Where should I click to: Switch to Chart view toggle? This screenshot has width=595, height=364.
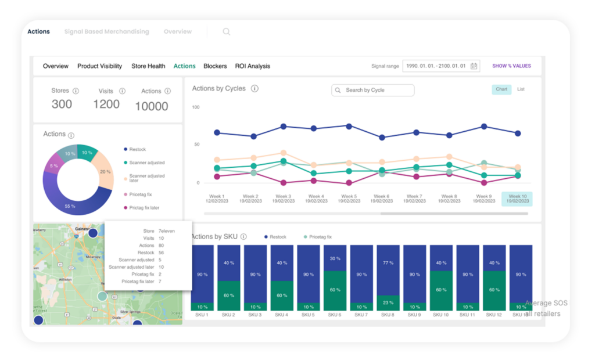(501, 89)
